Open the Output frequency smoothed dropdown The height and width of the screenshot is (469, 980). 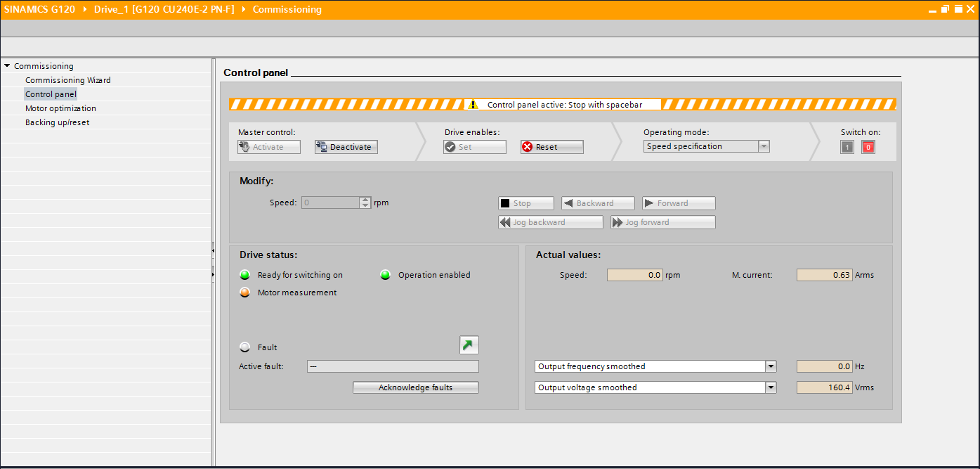(x=771, y=366)
